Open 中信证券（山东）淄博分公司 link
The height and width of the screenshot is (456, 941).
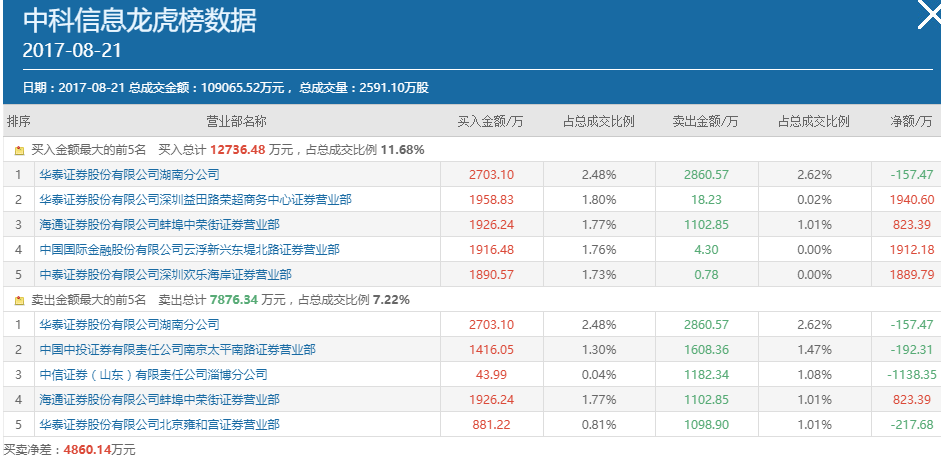pyautogui.click(x=154, y=375)
